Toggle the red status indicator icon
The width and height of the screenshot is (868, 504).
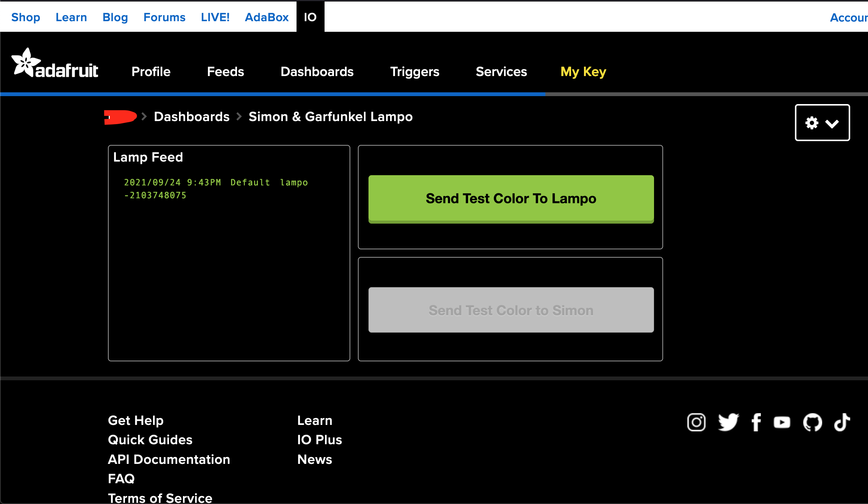(119, 117)
